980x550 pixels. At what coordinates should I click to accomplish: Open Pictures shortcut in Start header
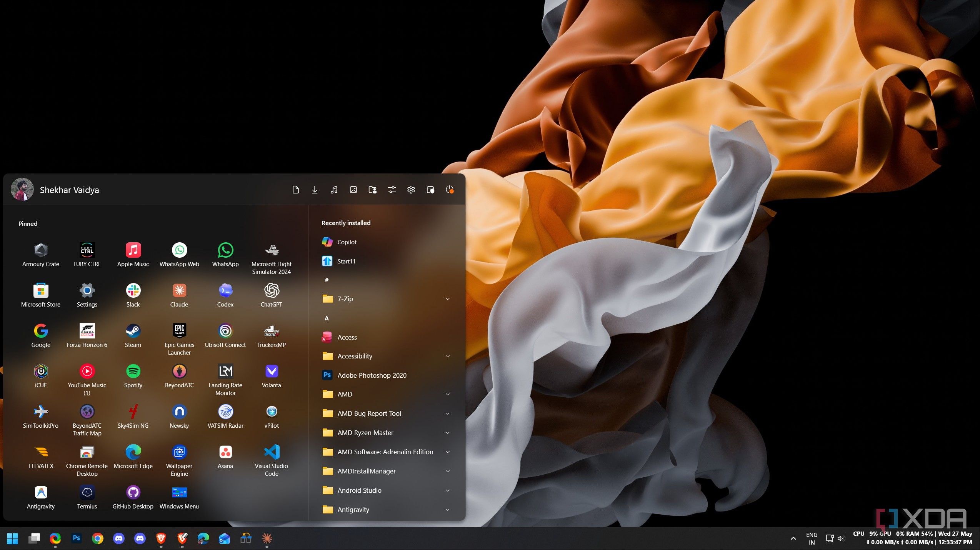353,190
